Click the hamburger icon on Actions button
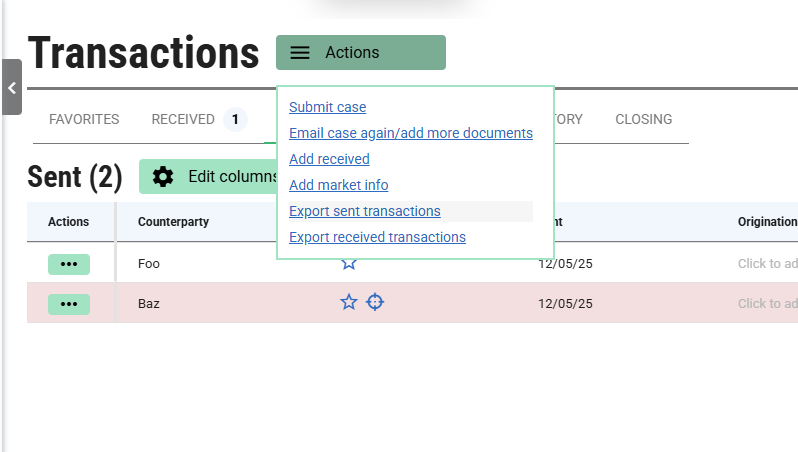798x452 pixels. (300, 53)
